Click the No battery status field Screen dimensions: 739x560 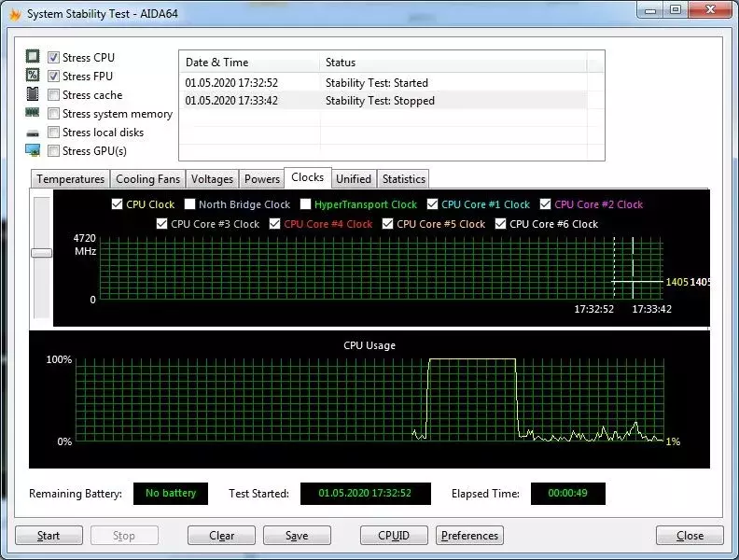click(x=171, y=494)
